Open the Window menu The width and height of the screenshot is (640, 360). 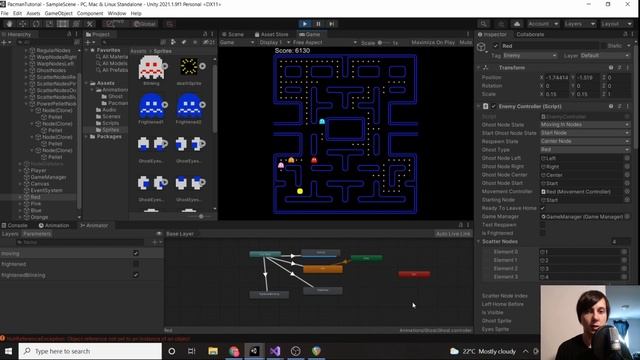point(117,13)
